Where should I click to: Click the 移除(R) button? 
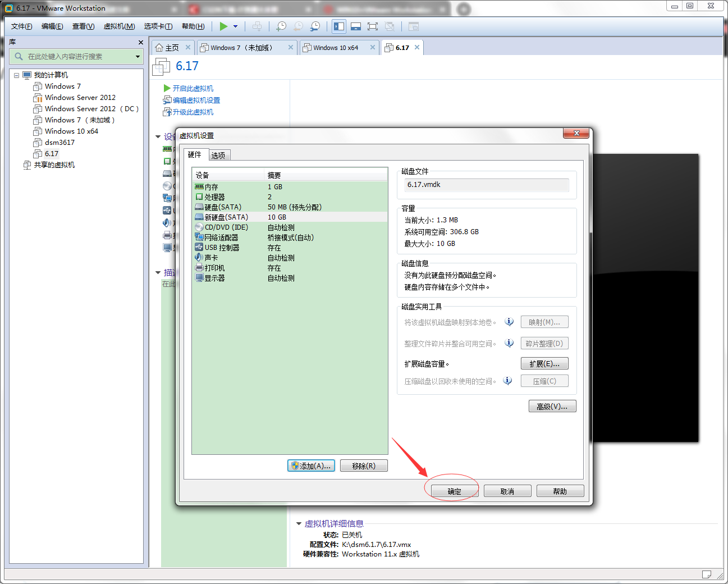[x=364, y=466]
